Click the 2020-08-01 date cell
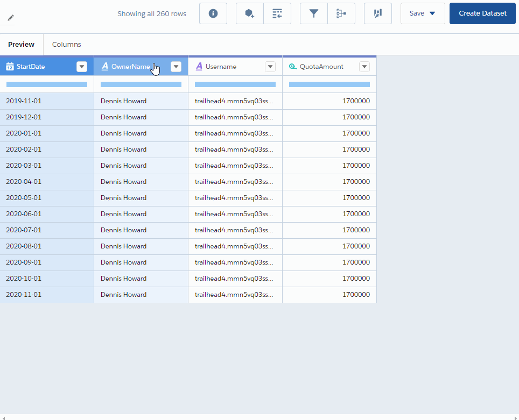The width and height of the screenshot is (519, 420). click(47, 246)
